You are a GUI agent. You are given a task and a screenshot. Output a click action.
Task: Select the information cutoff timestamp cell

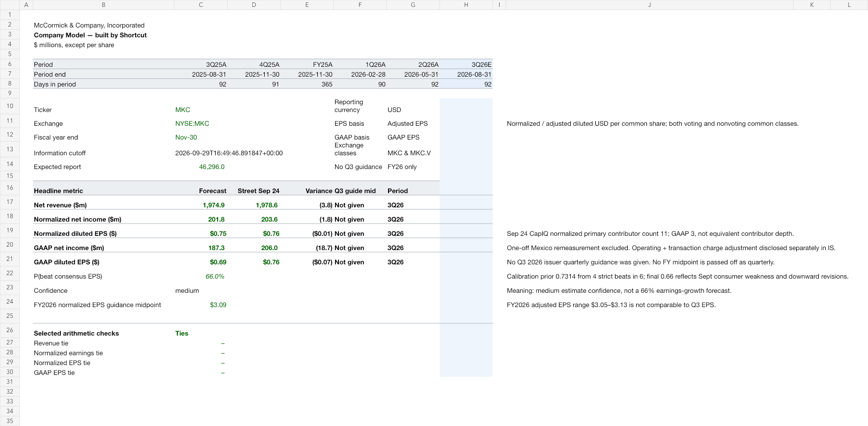pos(229,153)
